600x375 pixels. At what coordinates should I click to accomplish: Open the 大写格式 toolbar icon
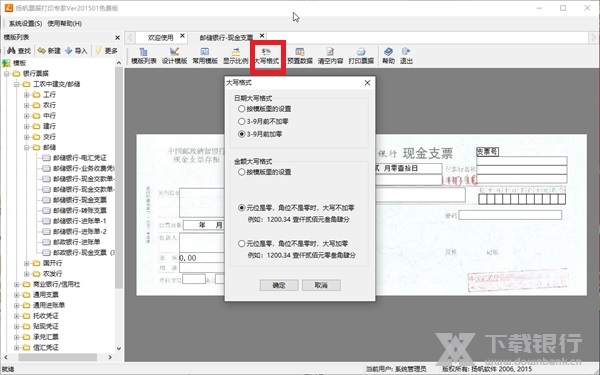[267, 55]
